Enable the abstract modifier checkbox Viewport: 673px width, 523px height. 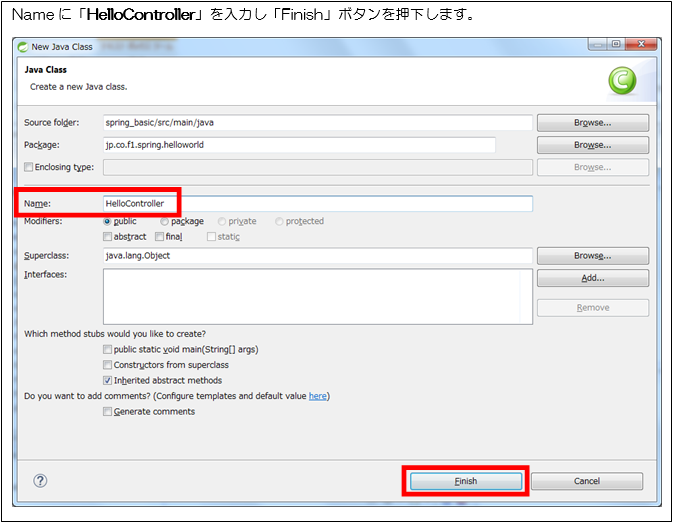coord(108,237)
